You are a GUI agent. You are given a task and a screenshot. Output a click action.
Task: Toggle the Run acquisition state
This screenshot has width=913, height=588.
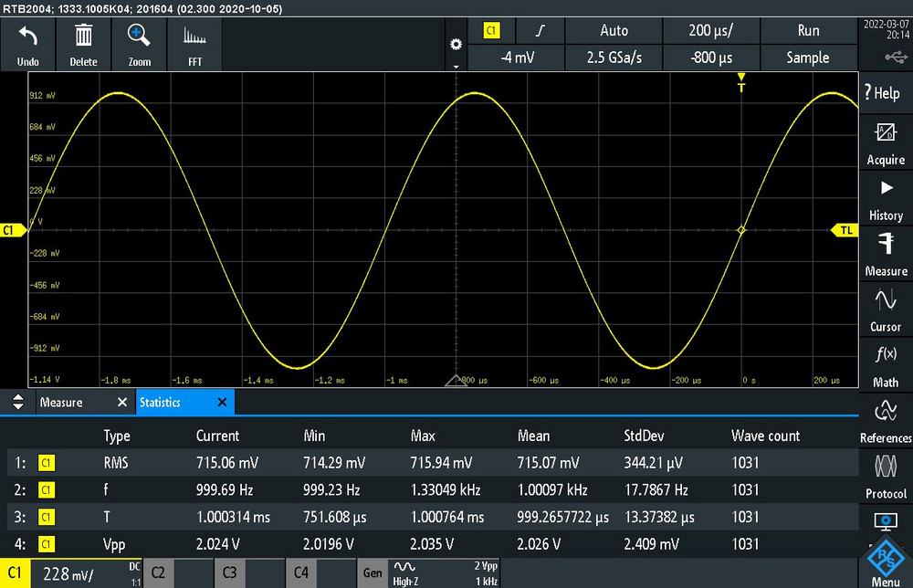click(808, 30)
